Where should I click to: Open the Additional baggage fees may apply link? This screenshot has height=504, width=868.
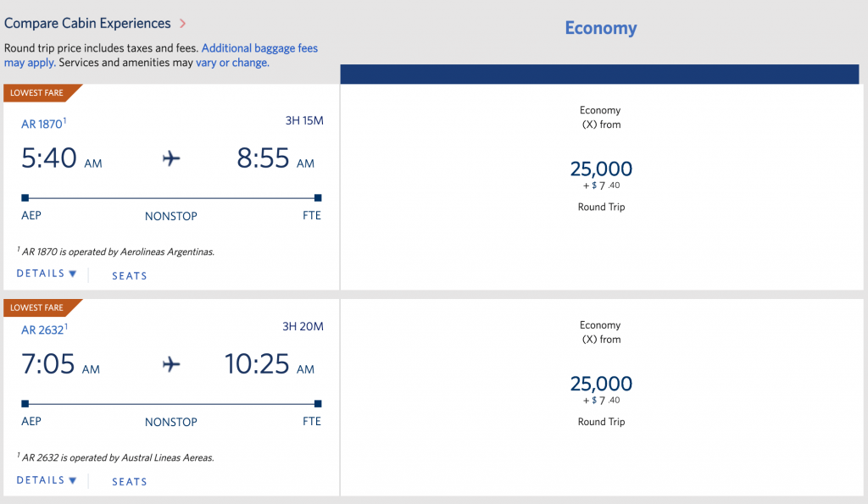pyautogui.click(x=161, y=55)
